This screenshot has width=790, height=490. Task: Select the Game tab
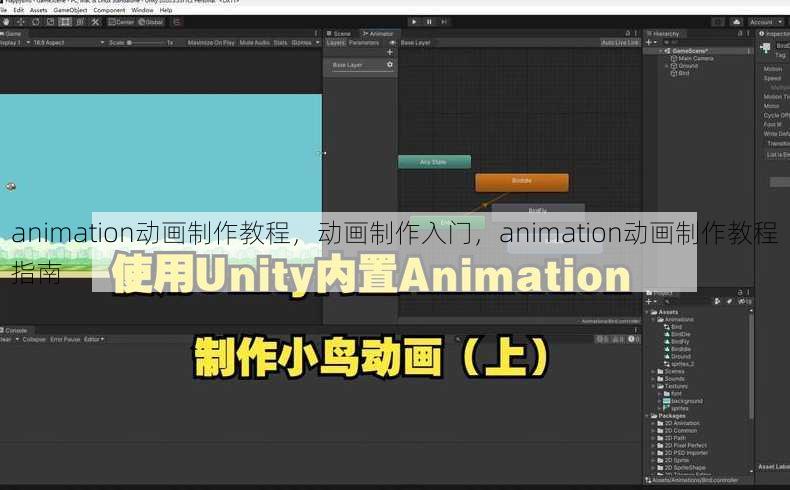(11, 33)
